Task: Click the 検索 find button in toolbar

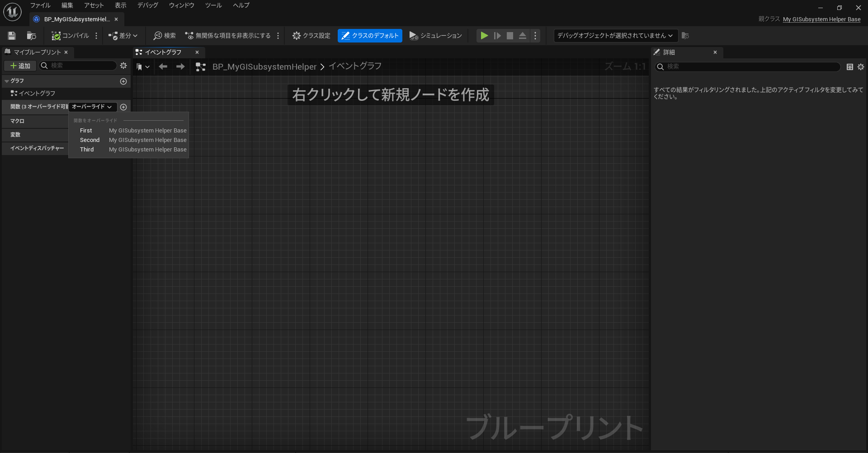Action: pos(165,36)
